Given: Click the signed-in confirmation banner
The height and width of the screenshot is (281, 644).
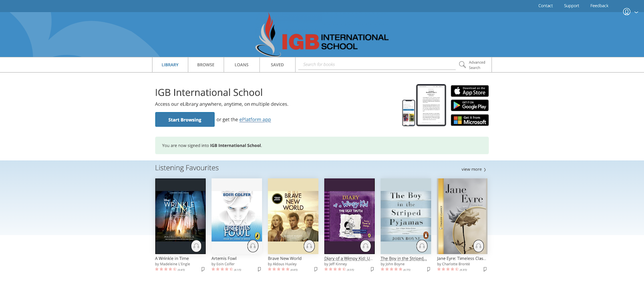Looking at the screenshot, I should coord(322,146).
